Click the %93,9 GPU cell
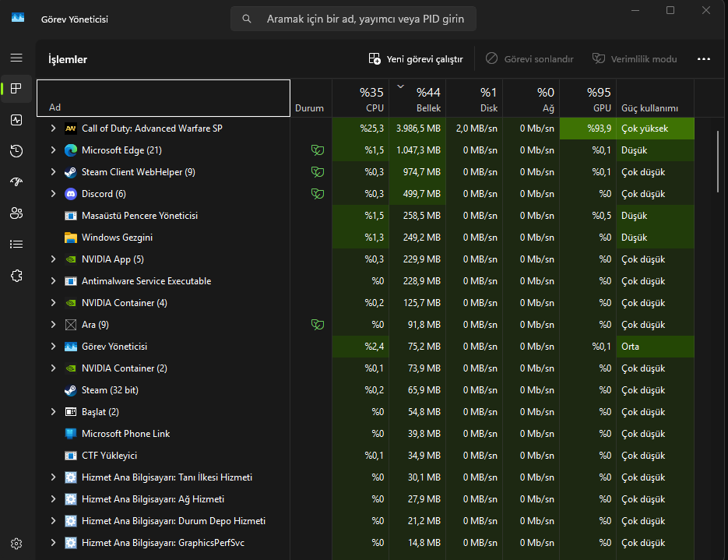 588,129
